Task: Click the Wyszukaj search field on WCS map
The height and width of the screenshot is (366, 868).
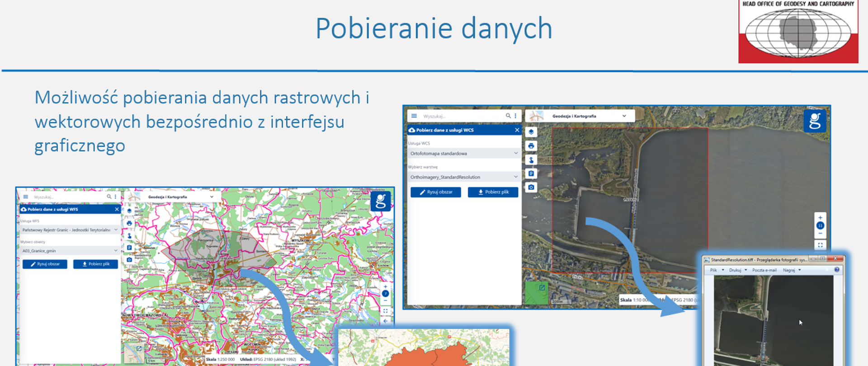Action: click(x=461, y=116)
